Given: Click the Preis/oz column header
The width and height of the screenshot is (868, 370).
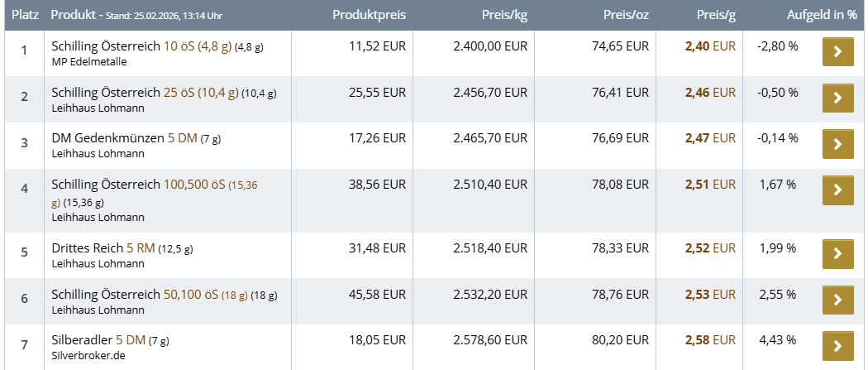Looking at the screenshot, I should pos(625,15).
